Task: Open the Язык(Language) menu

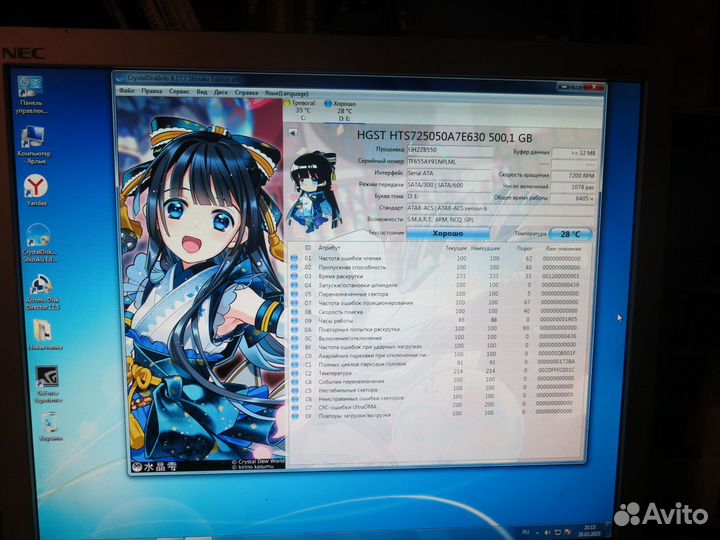Action: pos(286,93)
